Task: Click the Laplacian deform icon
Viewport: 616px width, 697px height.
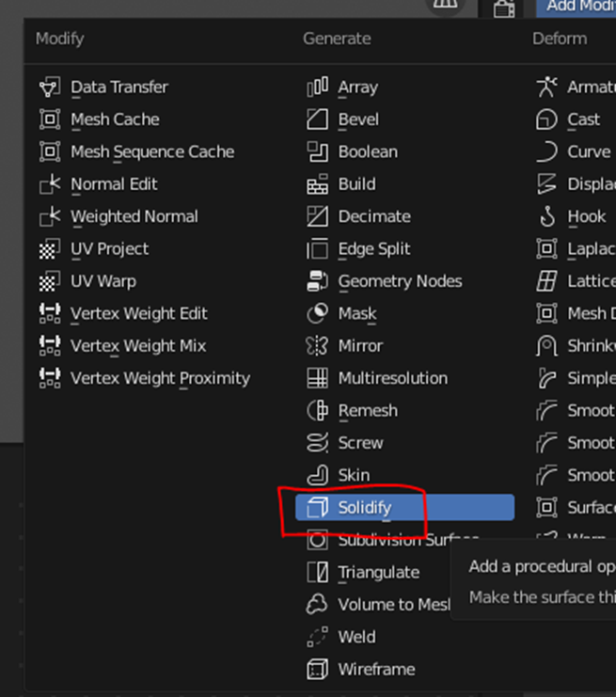Action: 546,249
